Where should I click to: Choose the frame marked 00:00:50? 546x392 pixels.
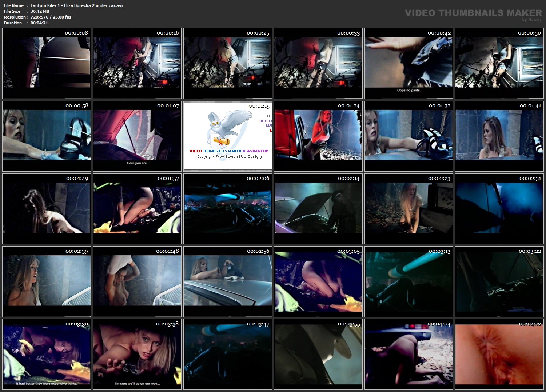coord(499,63)
